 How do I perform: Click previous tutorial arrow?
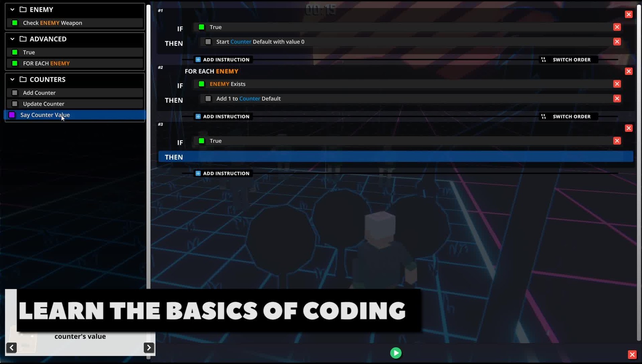[x=11, y=347]
